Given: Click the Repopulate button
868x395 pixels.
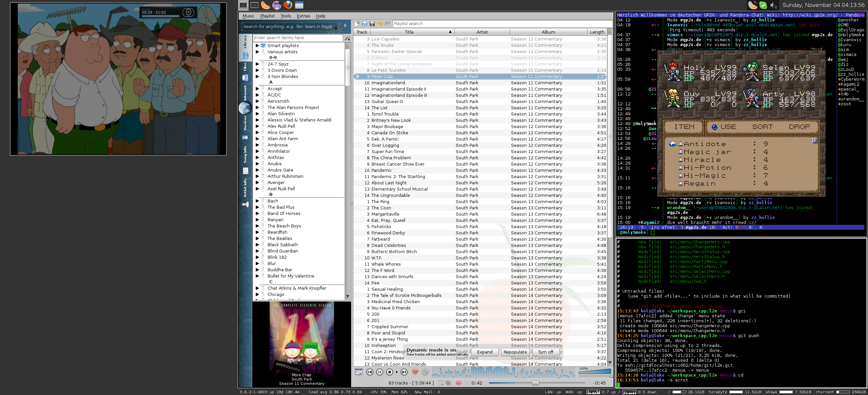Looking at the screenshot, I should tap(515, 352).
